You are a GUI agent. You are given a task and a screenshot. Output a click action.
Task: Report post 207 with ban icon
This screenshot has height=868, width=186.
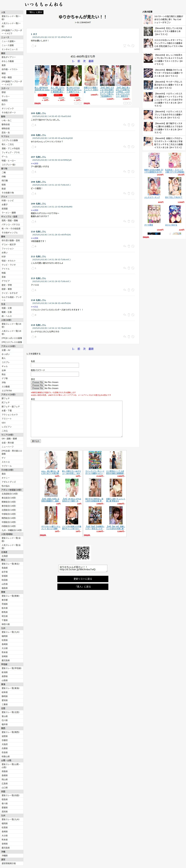coord(133,172)
